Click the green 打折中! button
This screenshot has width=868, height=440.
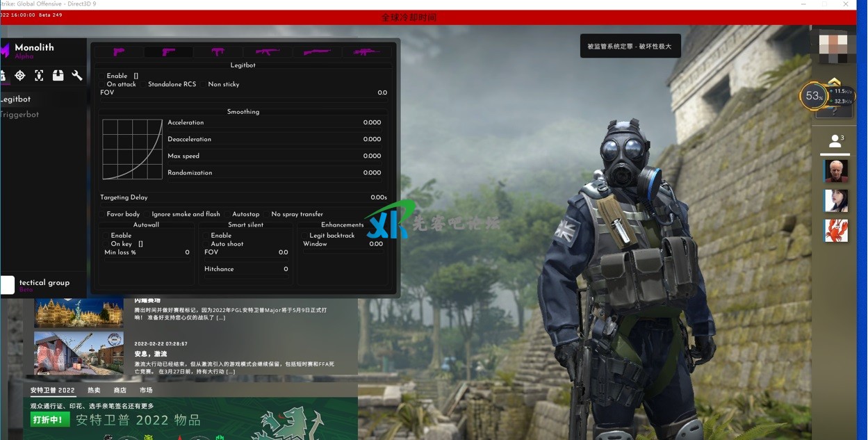(50, 420)
